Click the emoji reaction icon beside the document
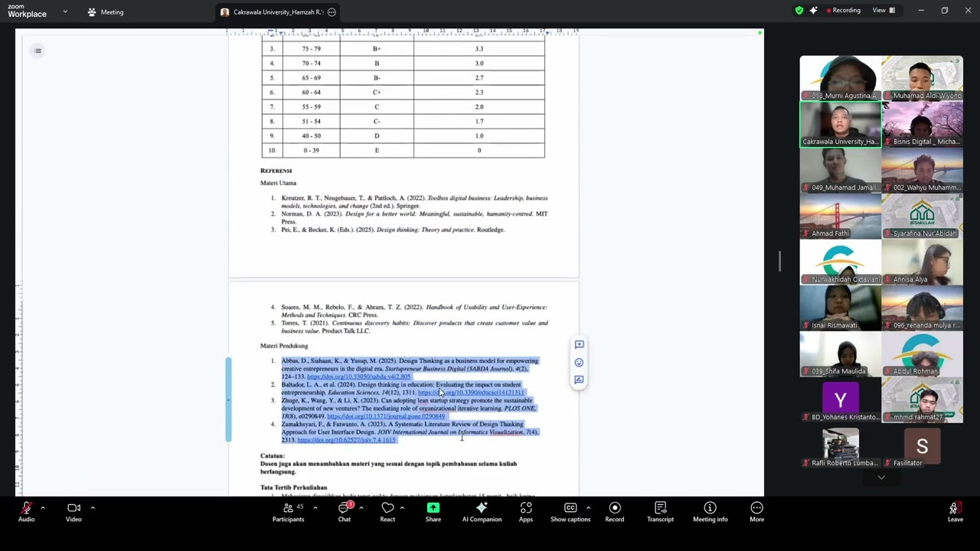 (579, 363)
